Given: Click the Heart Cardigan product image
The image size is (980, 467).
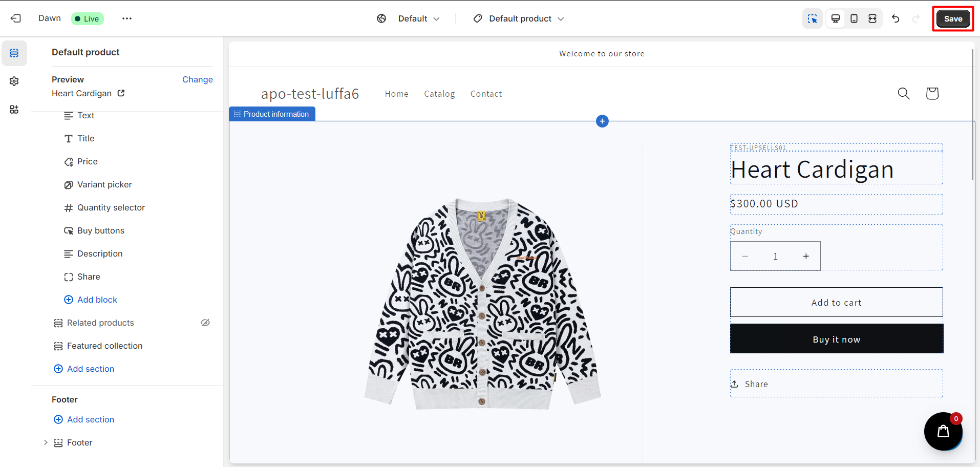Looking at the screenshot, I should click(482, 304).
